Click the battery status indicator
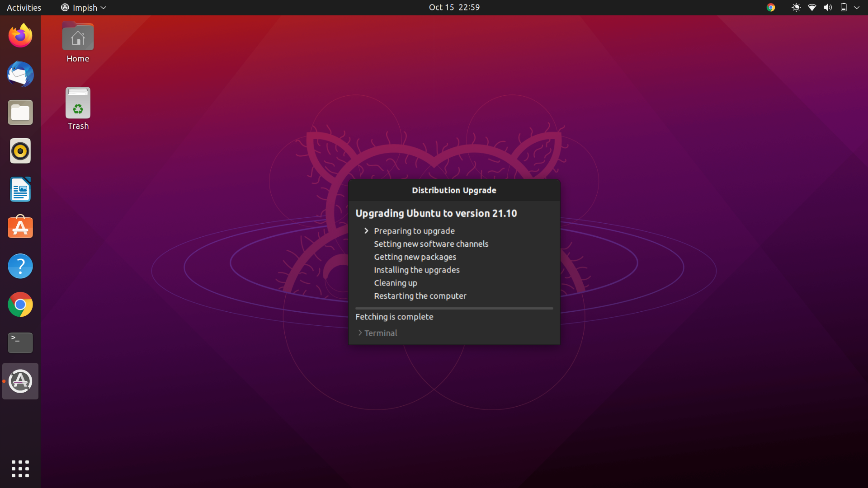 (844, 7)
